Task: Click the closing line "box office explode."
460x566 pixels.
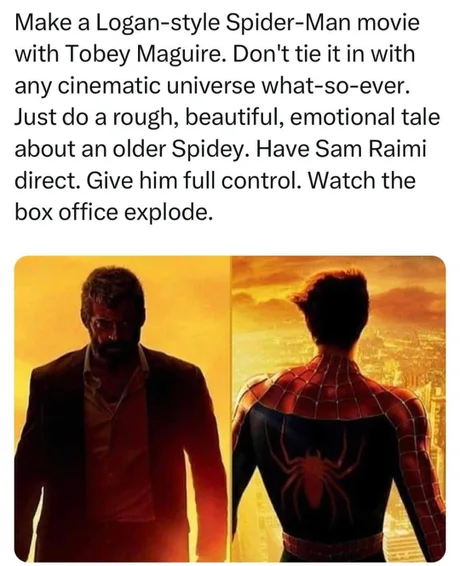Action: point(112,213)
